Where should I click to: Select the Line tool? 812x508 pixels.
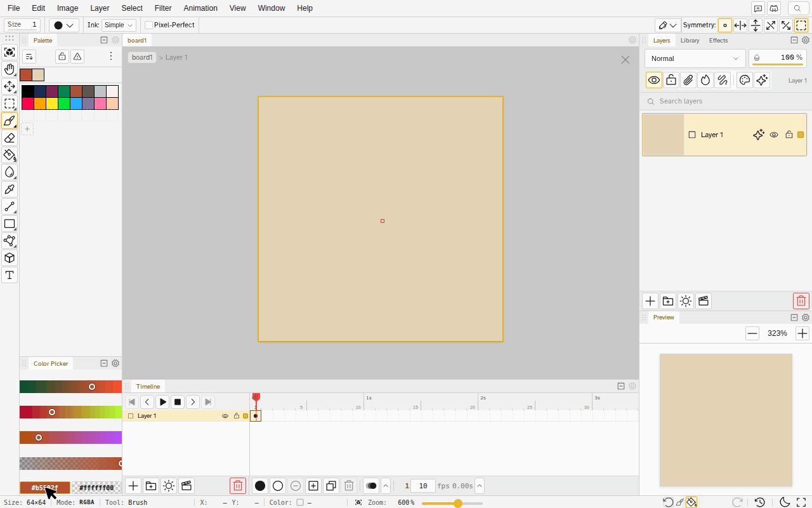[10, 206]
